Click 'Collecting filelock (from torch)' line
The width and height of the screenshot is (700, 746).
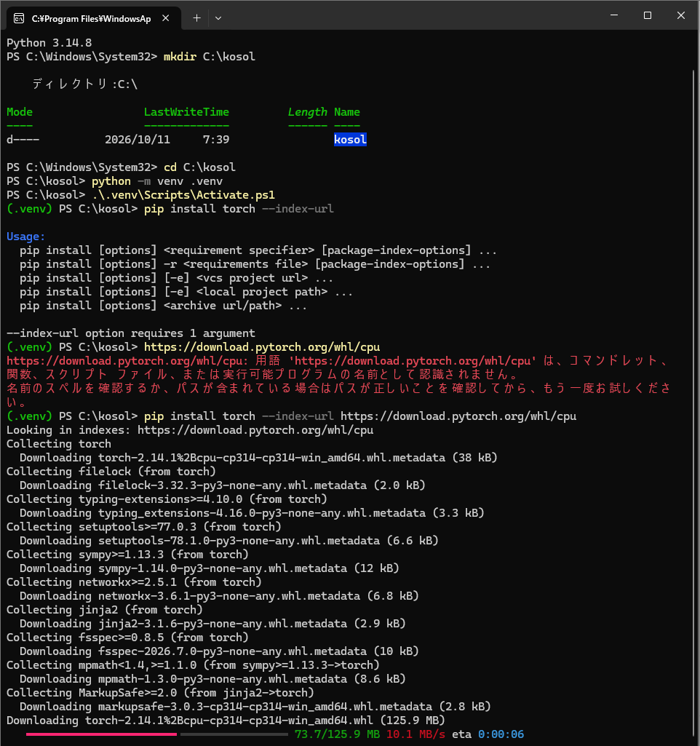coord(111,472)
